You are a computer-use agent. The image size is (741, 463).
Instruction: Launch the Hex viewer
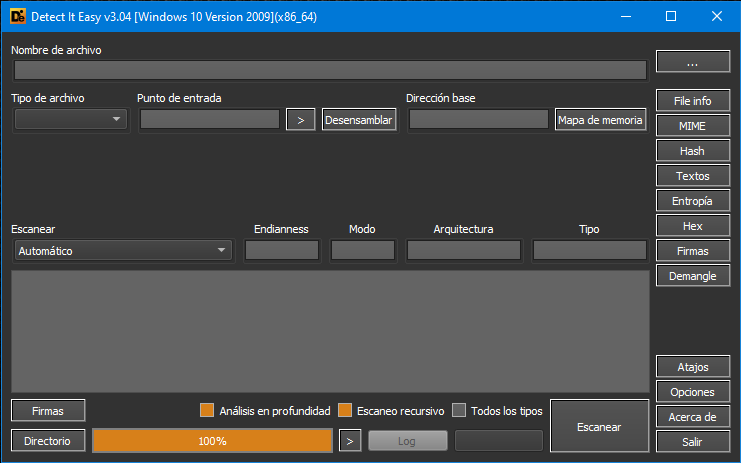point(693,226)
